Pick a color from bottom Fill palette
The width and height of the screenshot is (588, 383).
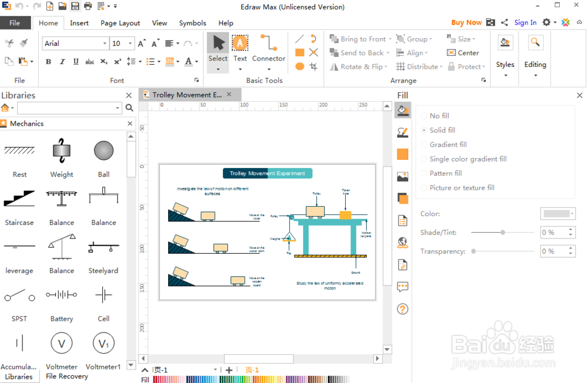pyautogui.click(x=251, y=379)
